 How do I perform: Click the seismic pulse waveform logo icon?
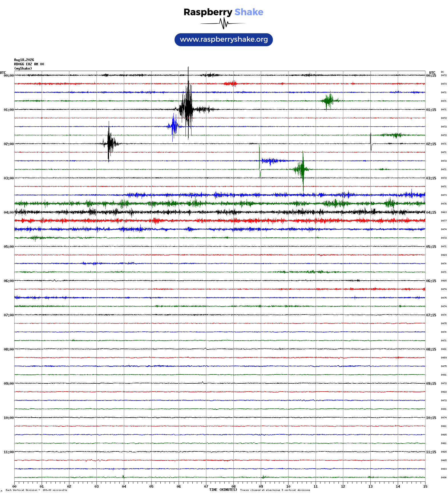(x=223, y=23)
